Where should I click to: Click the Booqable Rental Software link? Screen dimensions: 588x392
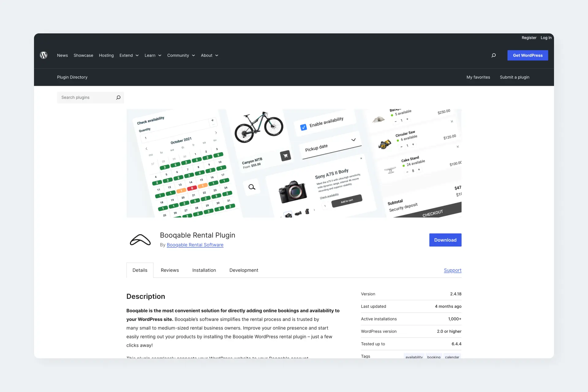(x=195, y=245)
